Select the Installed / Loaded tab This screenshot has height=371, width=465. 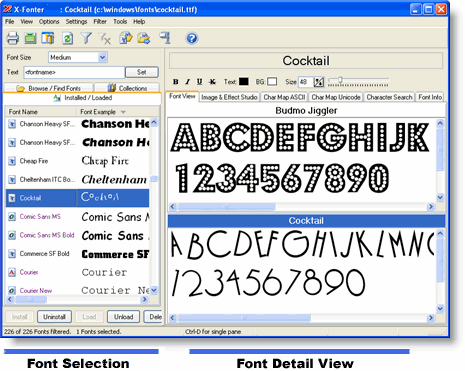[82, 98]
